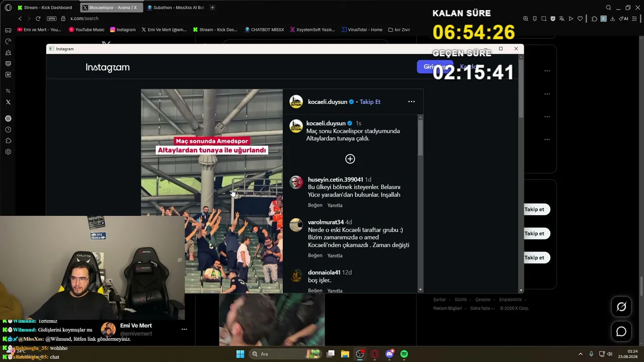Screen dimensions: 644x362
Task: Open File Explorer from taskbar
Action: coord(345,354)
